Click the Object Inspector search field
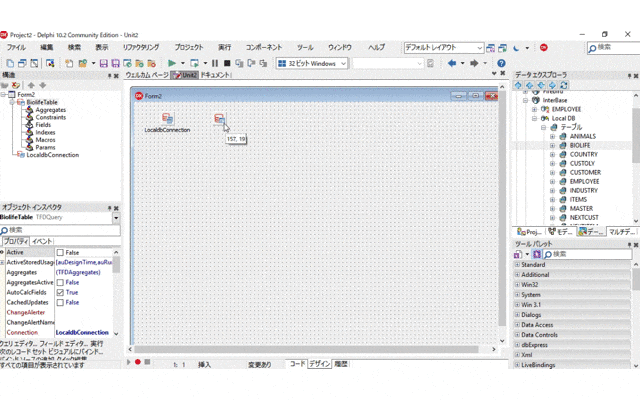 point(60,230)
